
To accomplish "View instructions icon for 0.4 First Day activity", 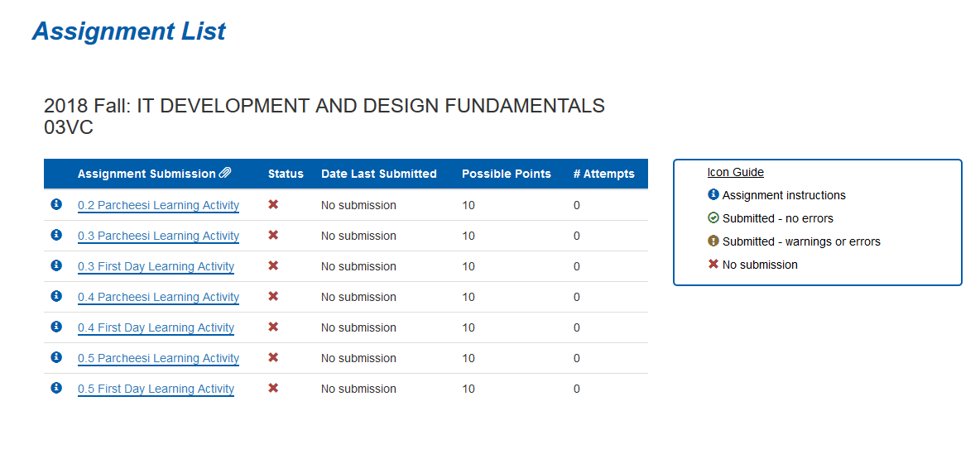I will tap(56, 327).
